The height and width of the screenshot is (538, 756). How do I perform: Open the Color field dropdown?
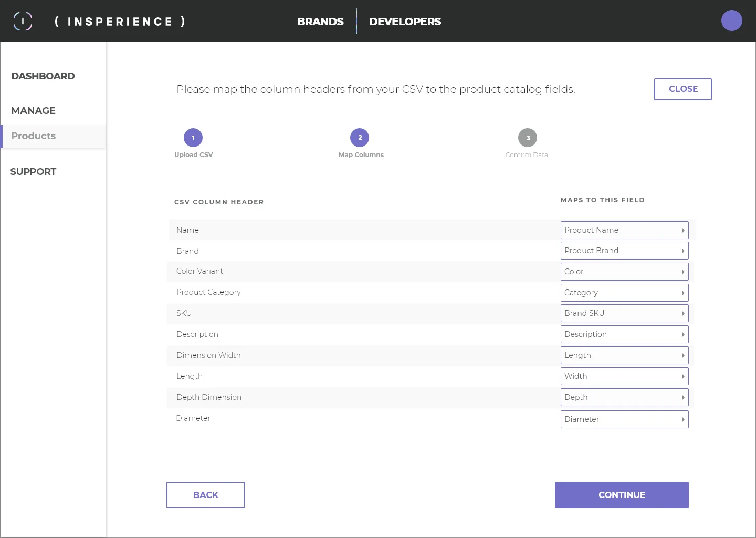(624, 272)
